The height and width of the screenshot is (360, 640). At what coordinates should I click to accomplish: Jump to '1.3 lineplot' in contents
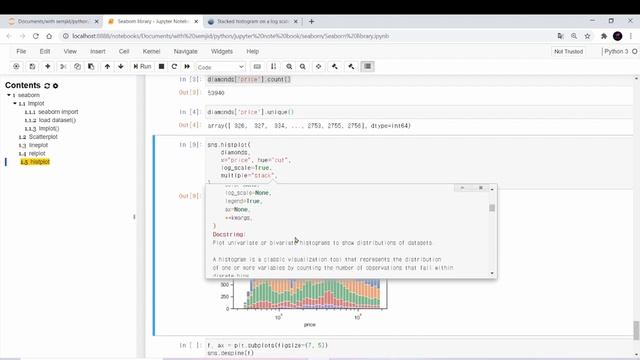point(33,145)
